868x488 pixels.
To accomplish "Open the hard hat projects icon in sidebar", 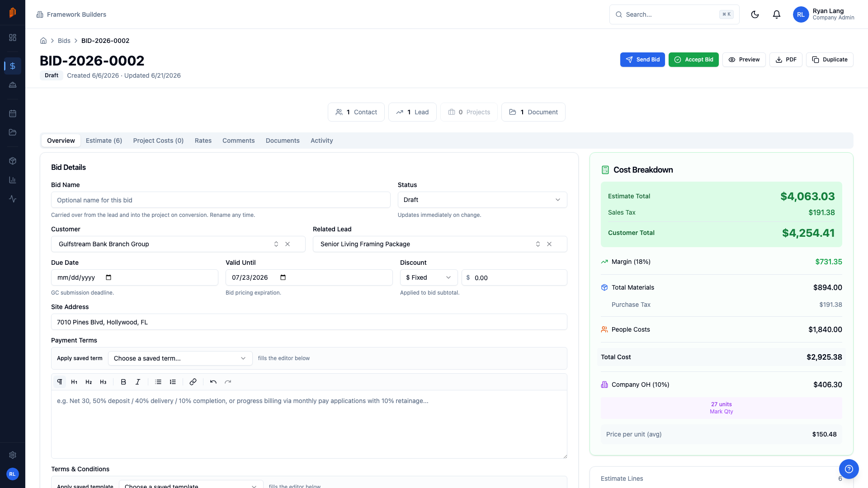I will click(x=13, y=85).
